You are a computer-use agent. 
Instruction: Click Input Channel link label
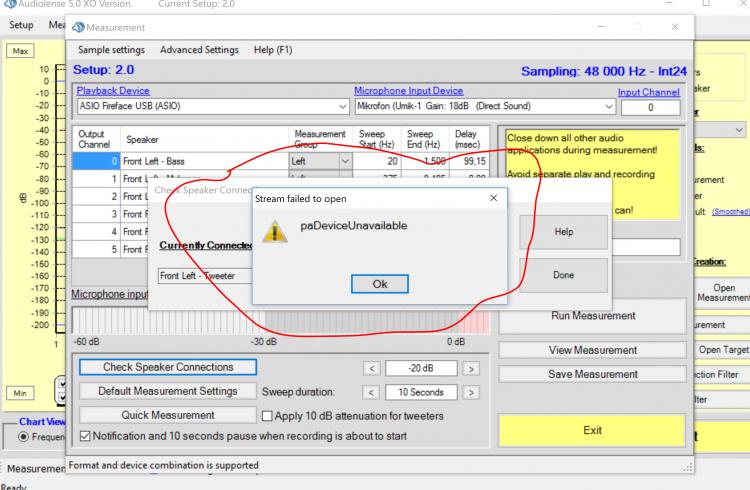pos(649,92)
